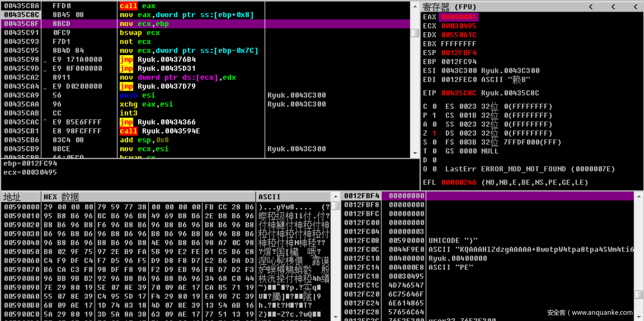Click the P flag value
Image resolution: width=644 pixels, height=321 pixels.
434,115
